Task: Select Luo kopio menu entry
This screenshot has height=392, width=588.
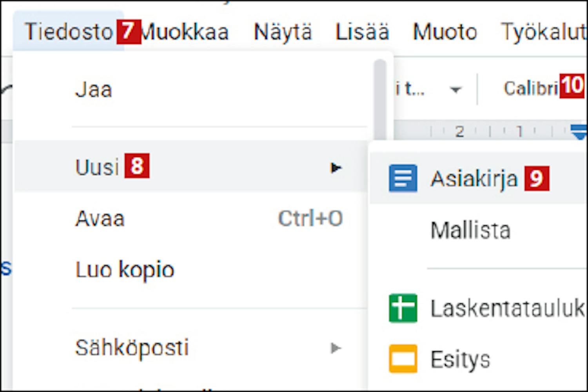Action: tap(191, 270)
